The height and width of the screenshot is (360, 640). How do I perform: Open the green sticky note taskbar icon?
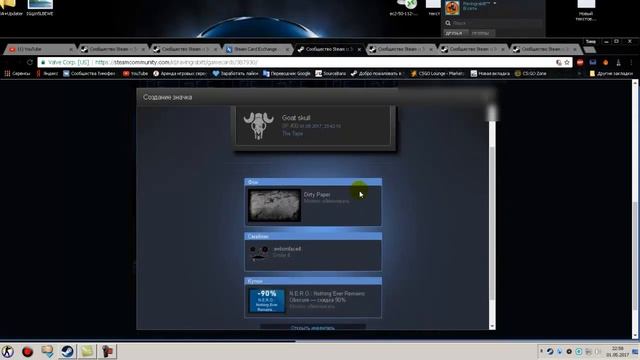click(x=87, y=351)
